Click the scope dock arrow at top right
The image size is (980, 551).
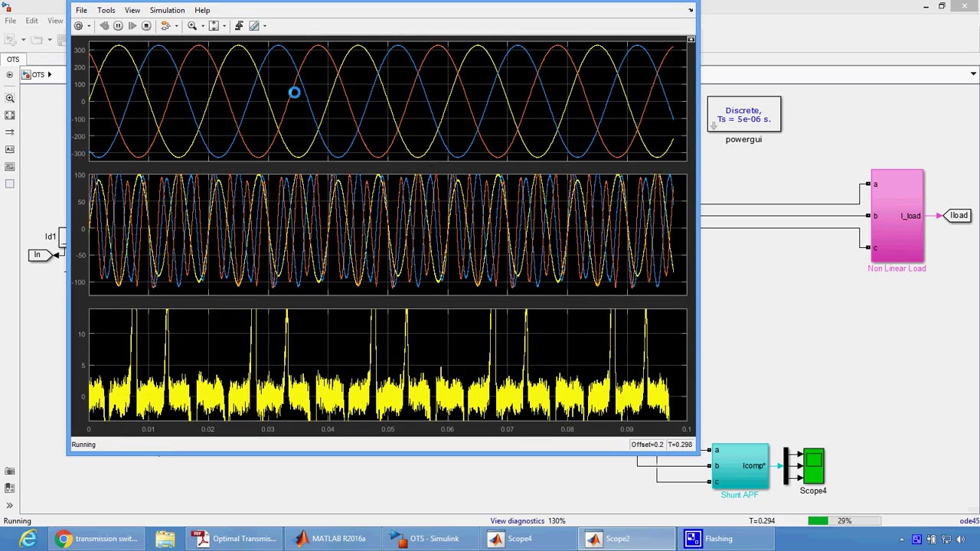coord(691,10)
